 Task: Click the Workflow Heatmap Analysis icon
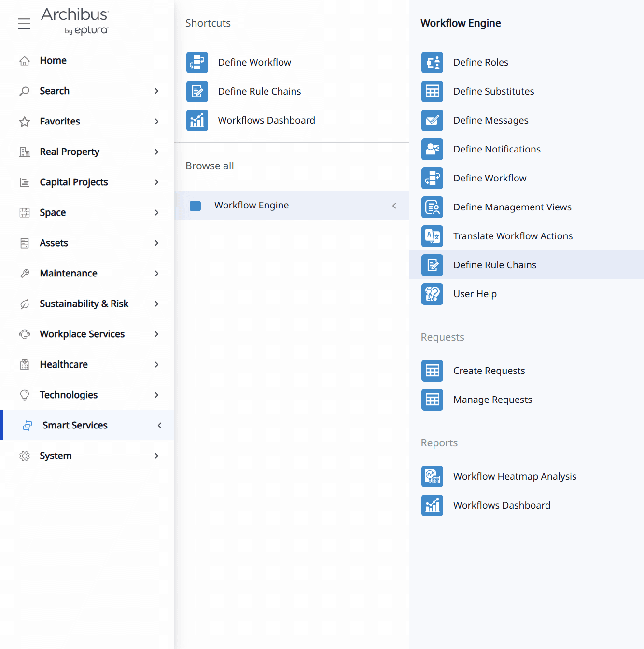point(432,476)
